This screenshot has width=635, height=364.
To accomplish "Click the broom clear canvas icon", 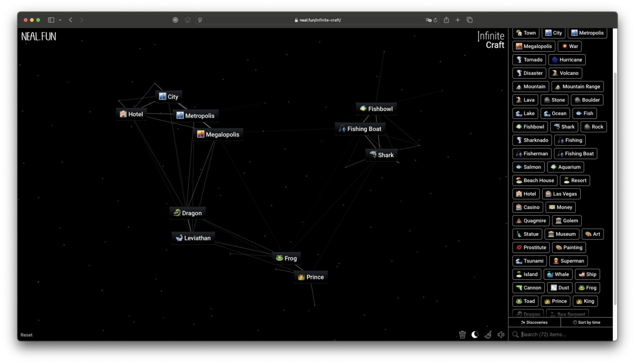I will pyautogui.click(x=488, y=334).
